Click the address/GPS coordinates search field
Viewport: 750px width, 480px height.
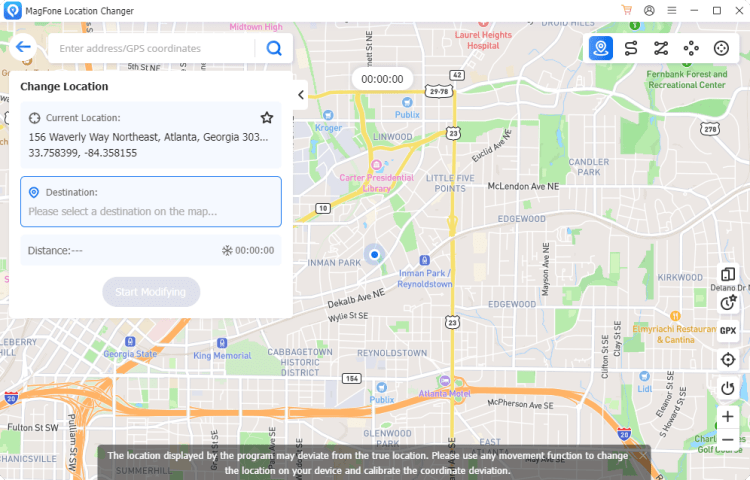[151, 48]
